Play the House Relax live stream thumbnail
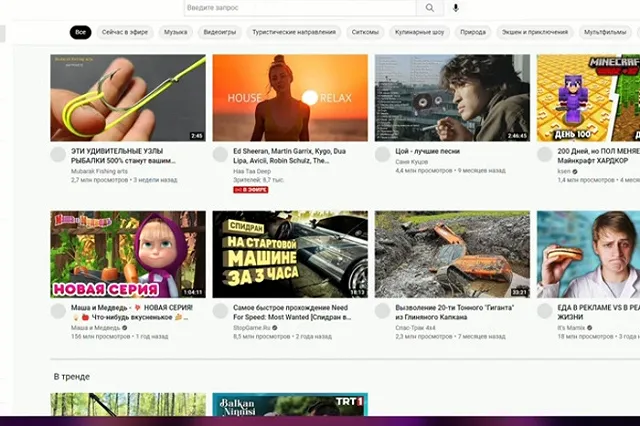Image resolution: width=640 pixels, height=426 pixels. [289, 98]
